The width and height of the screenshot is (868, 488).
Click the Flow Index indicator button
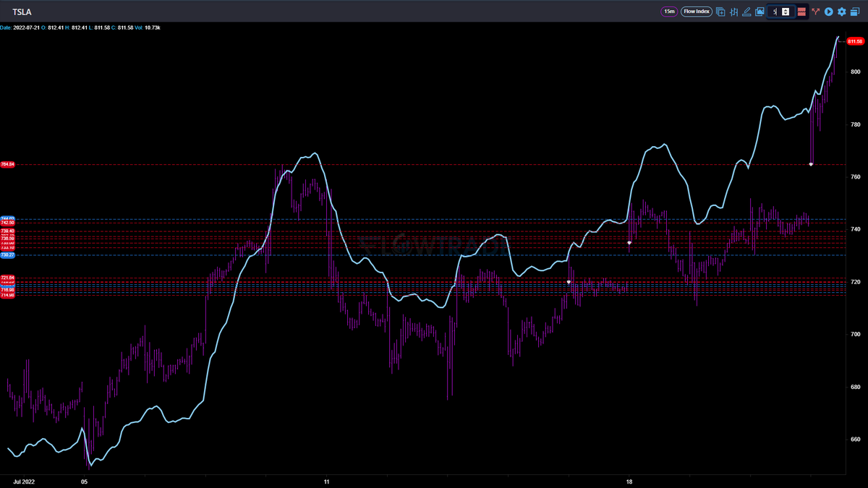tap(697, 12)
